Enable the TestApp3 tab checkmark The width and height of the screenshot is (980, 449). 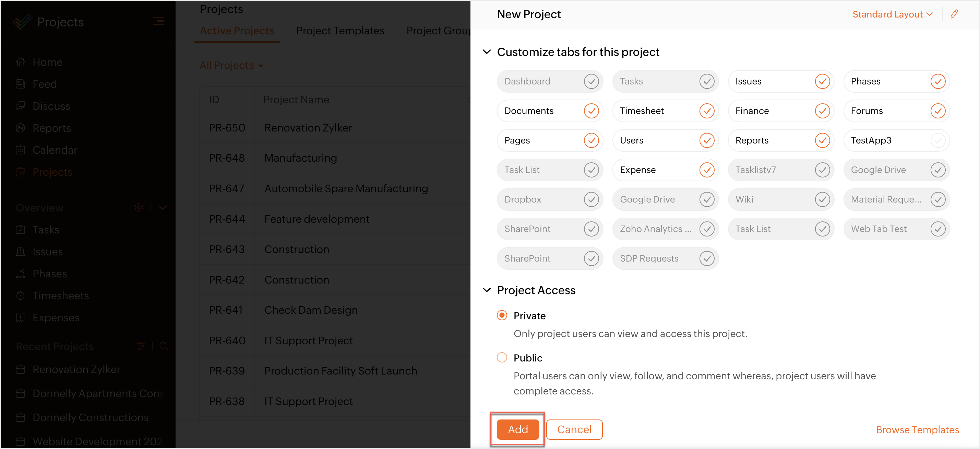(x=937, y=140)
